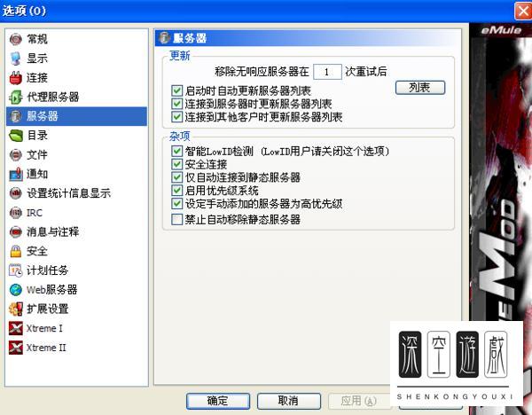Click the 消息与注释 messages icon

pos(16,232)
